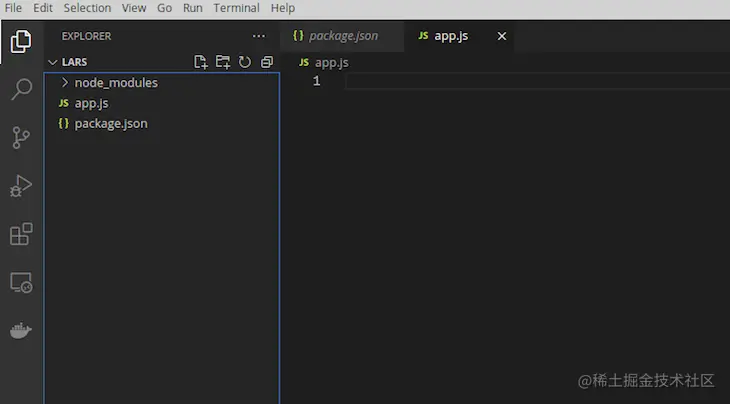Close the app.js editor tab
This screenshot has width=730, height=404.
502,36
